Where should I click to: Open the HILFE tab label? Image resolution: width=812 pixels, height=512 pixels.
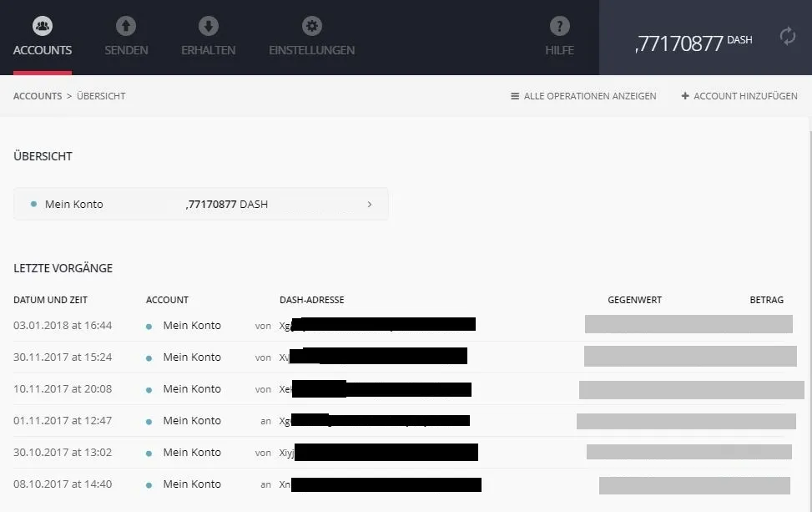point(559,50)
